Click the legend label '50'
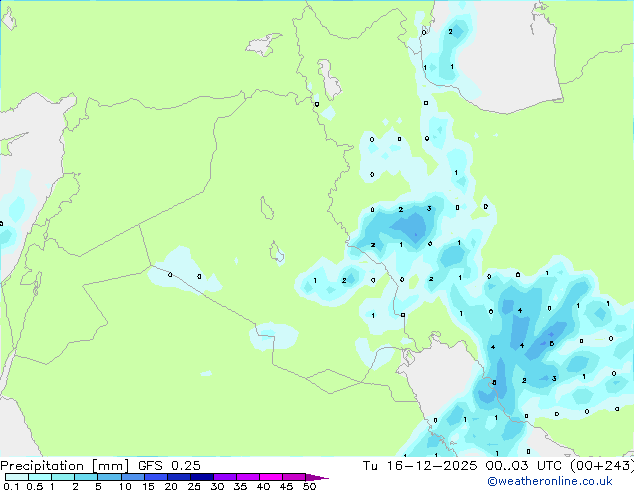 (309, 486)
